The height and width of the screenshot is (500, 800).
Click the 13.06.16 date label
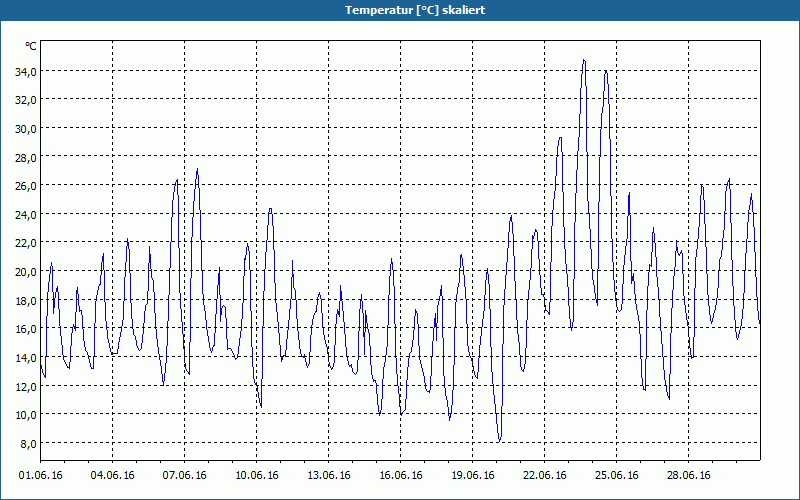click(x=329, y=476)
